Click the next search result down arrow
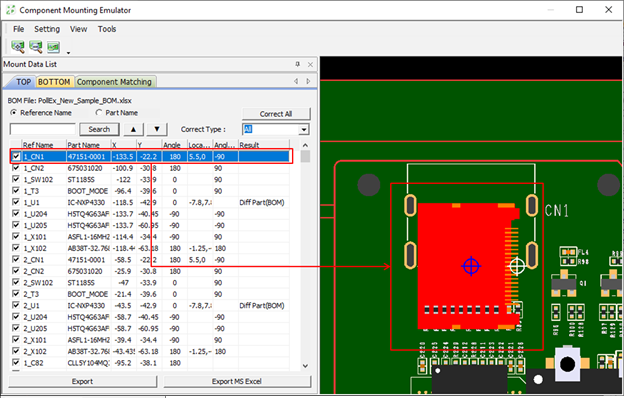 pyautogui.click(x=157, y=129)
